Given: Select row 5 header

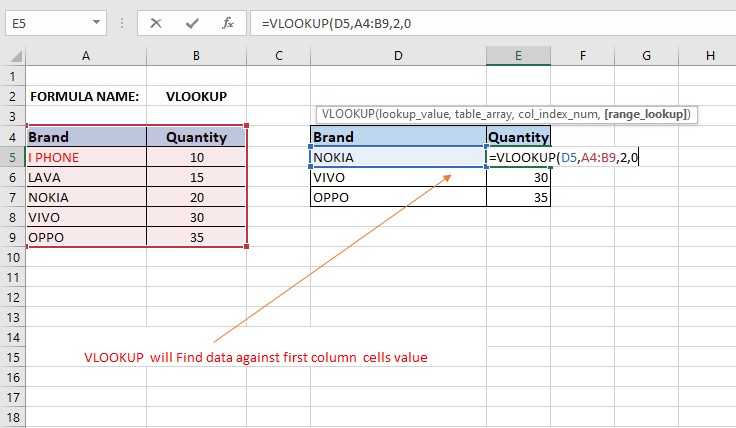Looking at the screenshot, I should tap(11, 157).
